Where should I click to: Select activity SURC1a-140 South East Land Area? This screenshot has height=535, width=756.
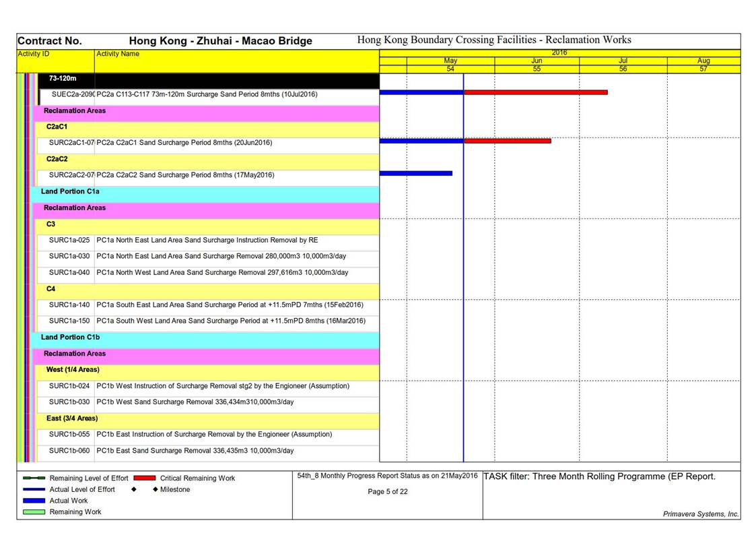209,307
